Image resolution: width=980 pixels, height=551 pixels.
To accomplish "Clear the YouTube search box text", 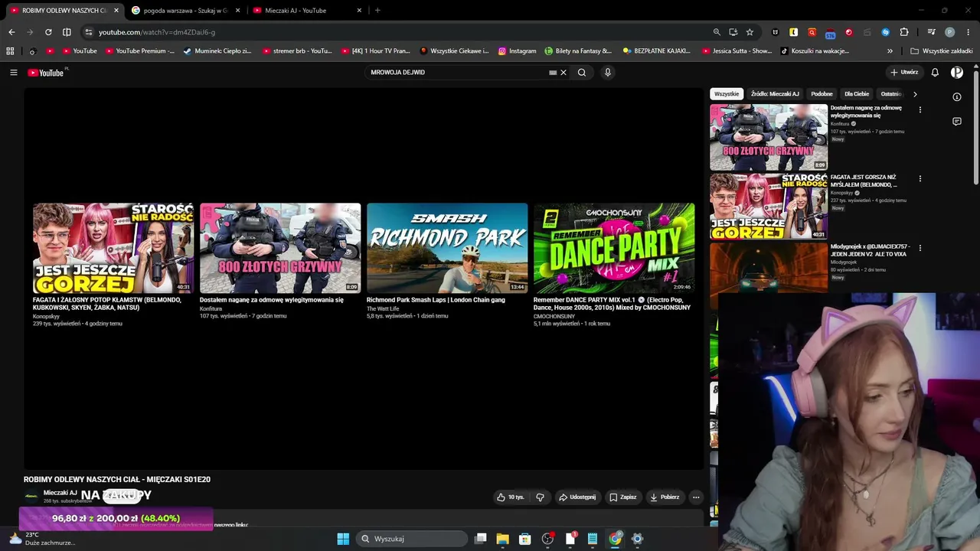I will [563, 73].
